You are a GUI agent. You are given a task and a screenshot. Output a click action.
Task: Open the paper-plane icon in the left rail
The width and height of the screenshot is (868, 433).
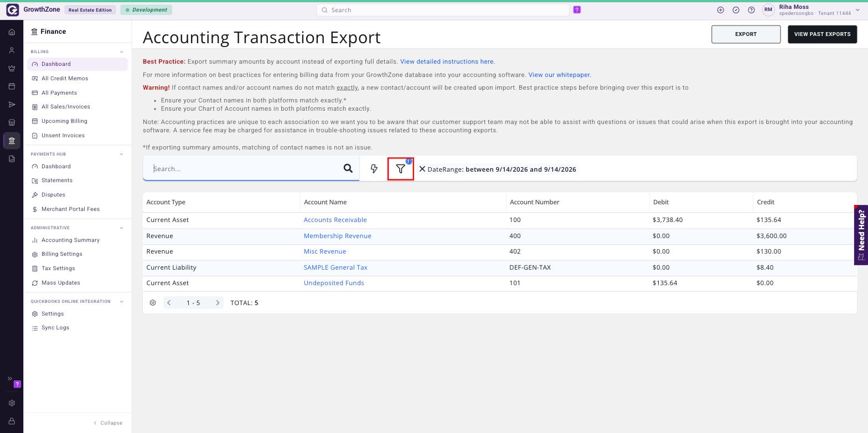tap(12, 105)
